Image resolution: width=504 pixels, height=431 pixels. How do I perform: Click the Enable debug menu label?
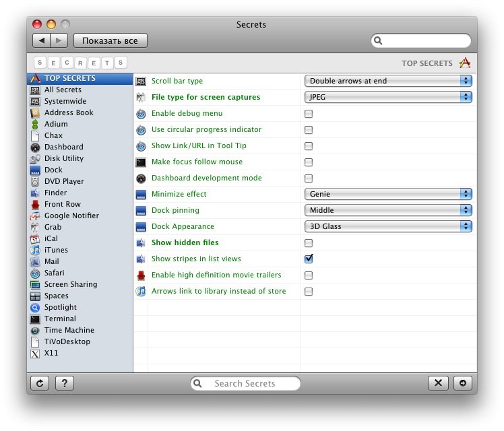187,113
